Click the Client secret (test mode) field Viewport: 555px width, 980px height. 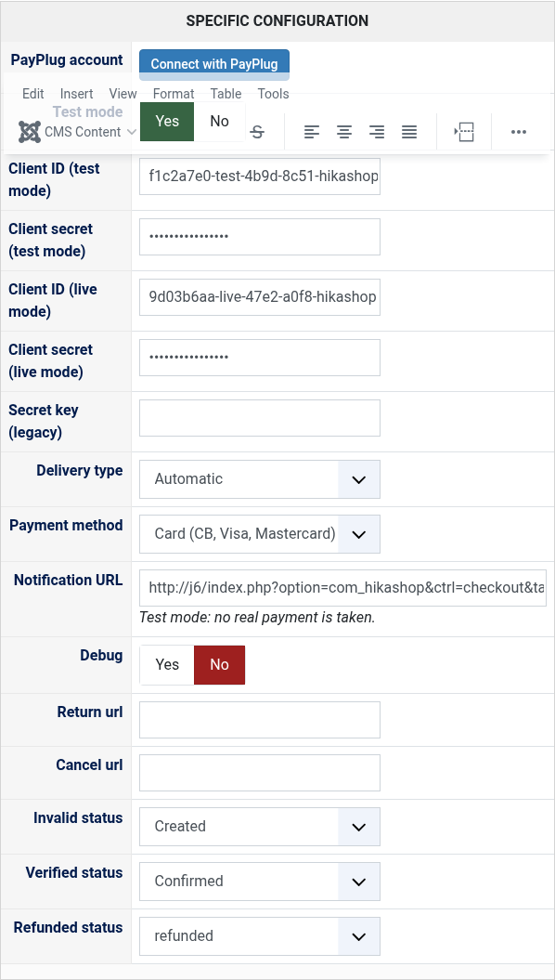(260, 237)
